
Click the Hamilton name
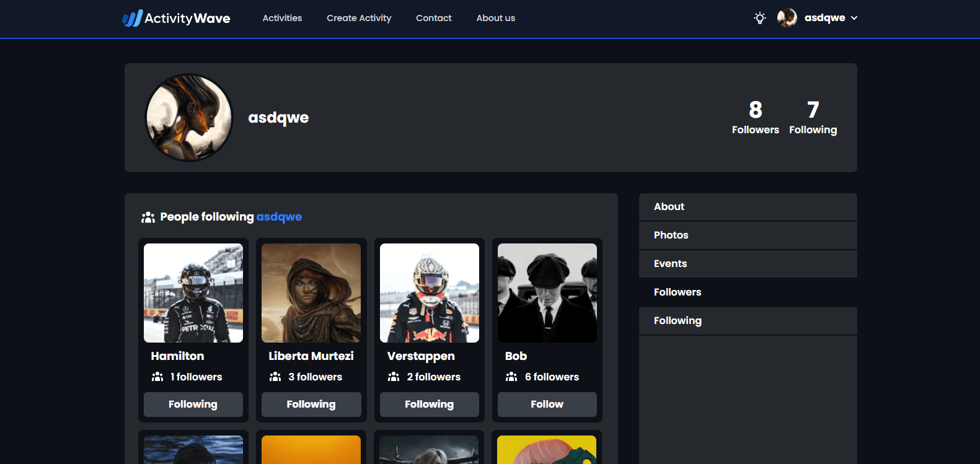click(x=177, y=356)
